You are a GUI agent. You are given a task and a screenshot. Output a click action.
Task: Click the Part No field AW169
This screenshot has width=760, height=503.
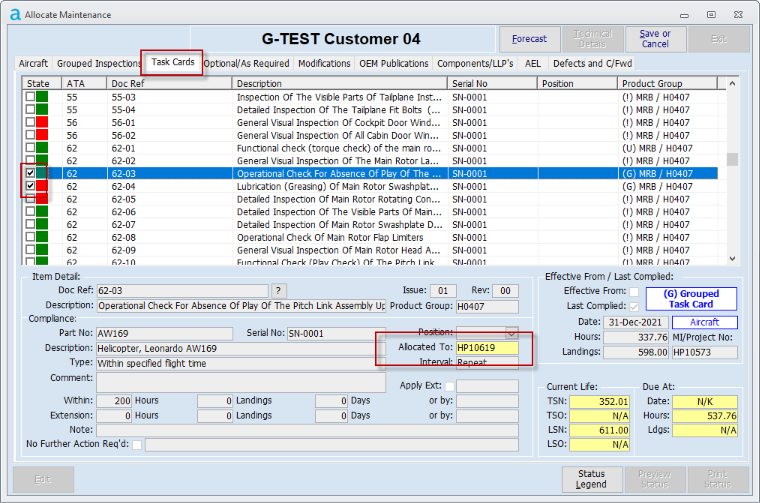(165, 333)
